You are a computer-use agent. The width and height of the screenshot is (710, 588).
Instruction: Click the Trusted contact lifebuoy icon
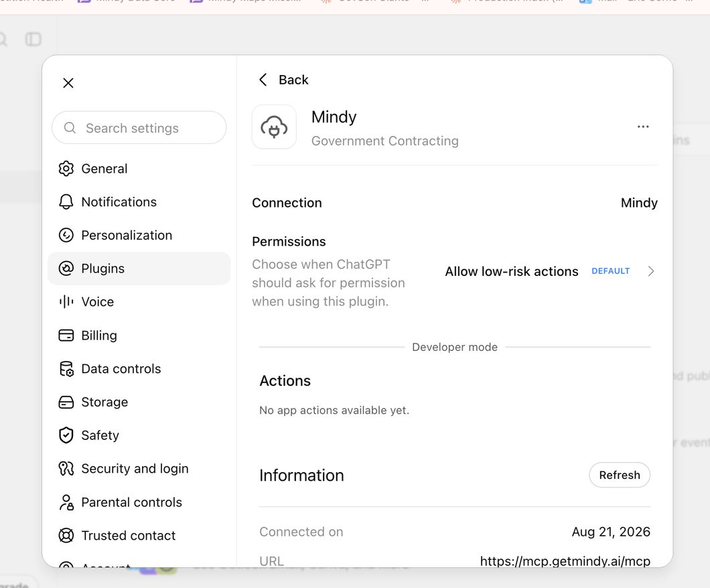(66, 536)
